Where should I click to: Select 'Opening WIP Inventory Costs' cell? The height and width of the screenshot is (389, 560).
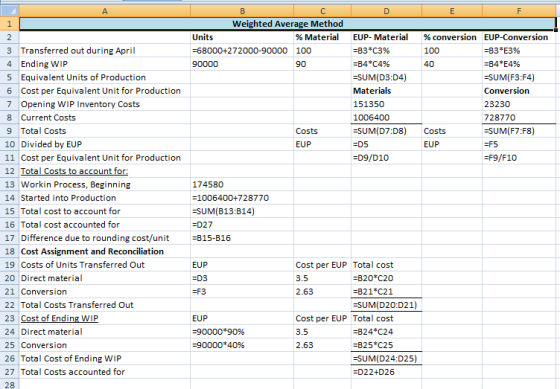(105, 104)
